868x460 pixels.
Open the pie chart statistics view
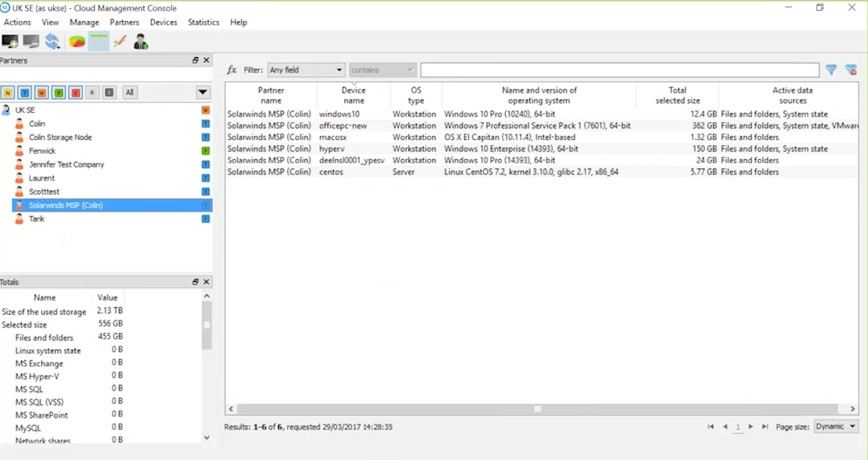click(x=76, y=42)
